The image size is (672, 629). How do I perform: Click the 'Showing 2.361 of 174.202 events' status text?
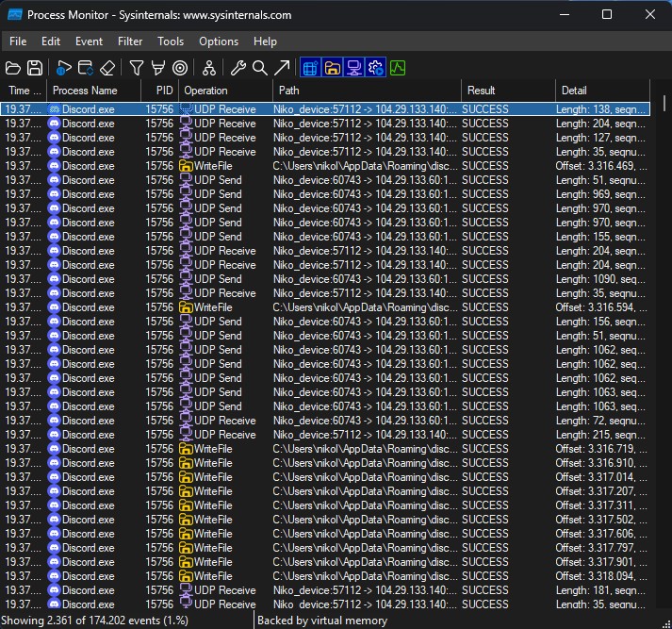point(94,621)
